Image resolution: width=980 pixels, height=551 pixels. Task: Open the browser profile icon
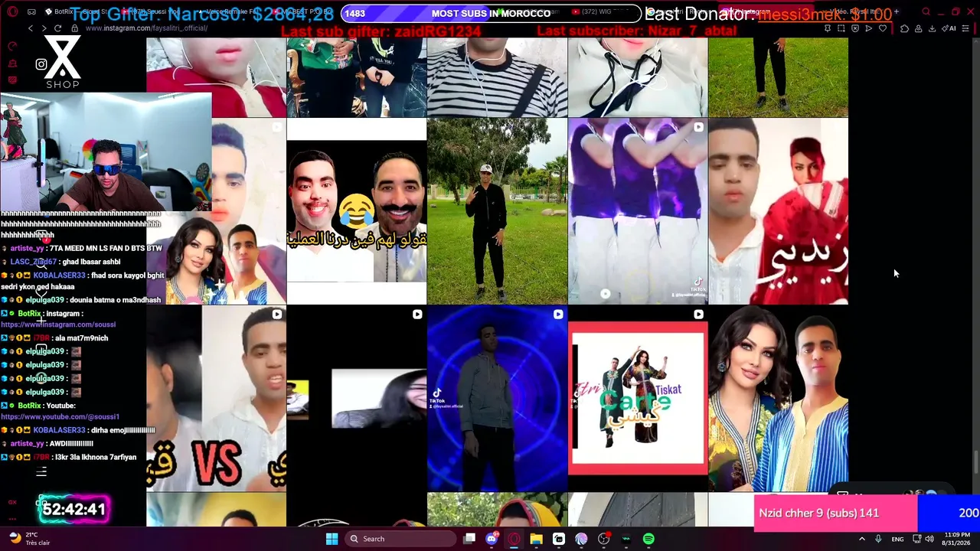[x=918, y=28]
